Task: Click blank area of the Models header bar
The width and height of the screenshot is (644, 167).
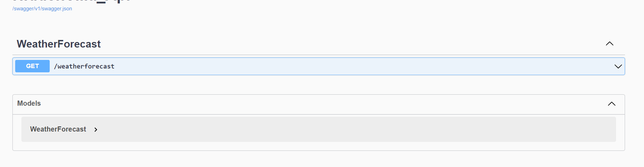Action: tap(311, 104)
